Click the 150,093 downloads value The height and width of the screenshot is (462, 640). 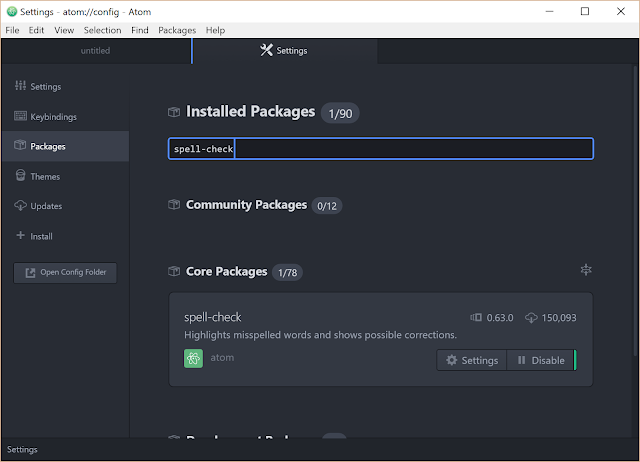click(x=559, y=318)
